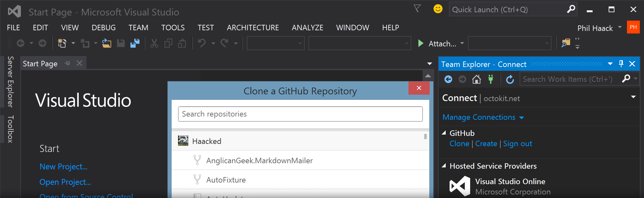Send feedback via the smiley icon
The height and width of the screenshot is (198, 644).
pos(438,9)
